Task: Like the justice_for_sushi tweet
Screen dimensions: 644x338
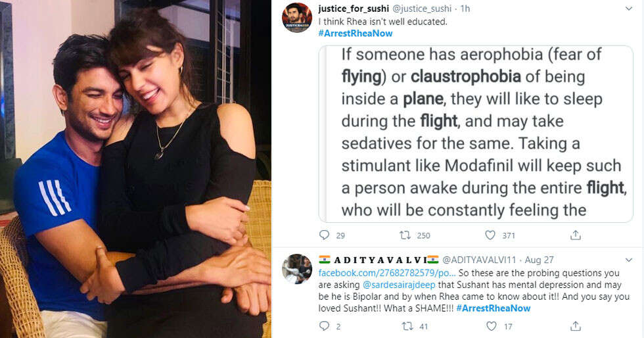Action: tap(490, 235)
